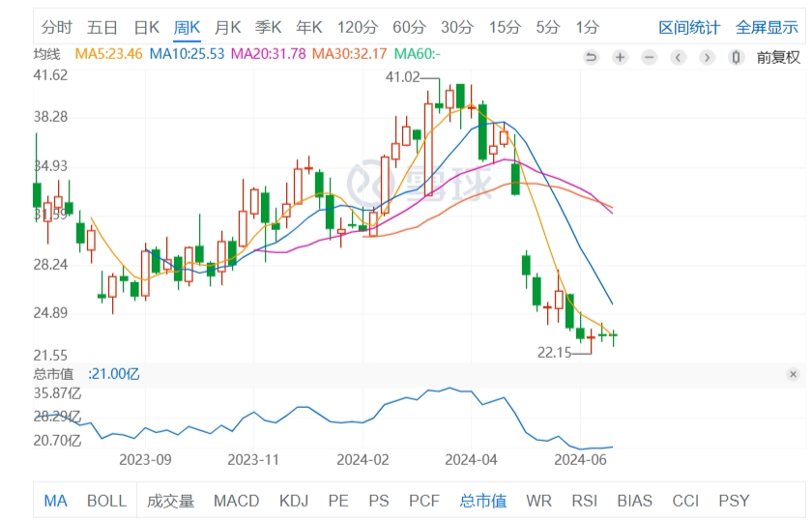Open the 分时 intraday chart tab
Viewport: 812px width, 522px height.
tap(57, 27)
